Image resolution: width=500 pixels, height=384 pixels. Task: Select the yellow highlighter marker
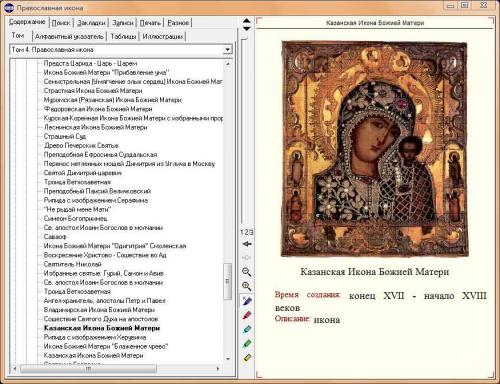(247, 358)
